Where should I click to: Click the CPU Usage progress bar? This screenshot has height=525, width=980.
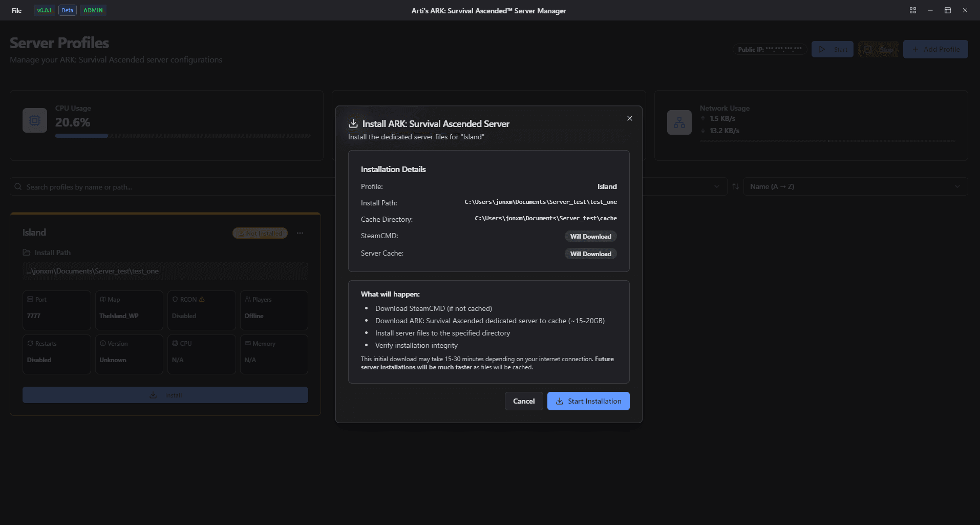point(182,136)
